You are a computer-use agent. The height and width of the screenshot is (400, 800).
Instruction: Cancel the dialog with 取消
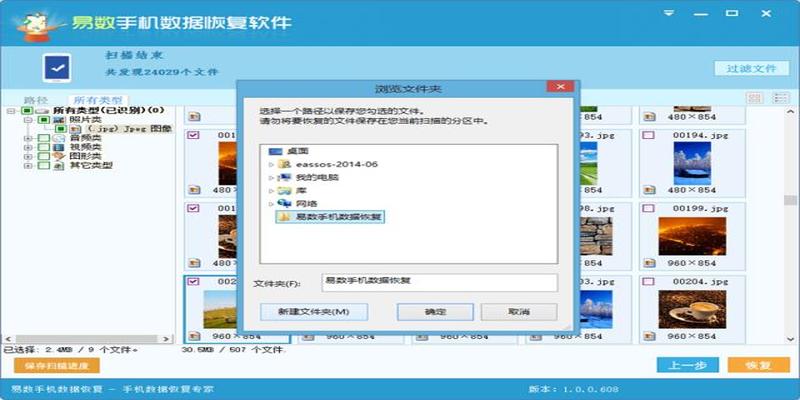click(x=519, y=312)
